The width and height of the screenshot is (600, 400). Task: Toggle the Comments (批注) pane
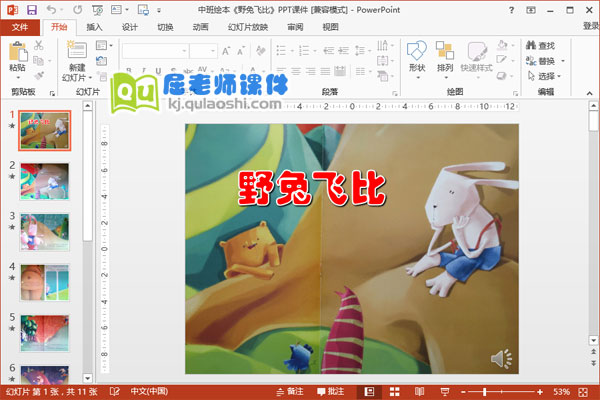click(331, 391)
